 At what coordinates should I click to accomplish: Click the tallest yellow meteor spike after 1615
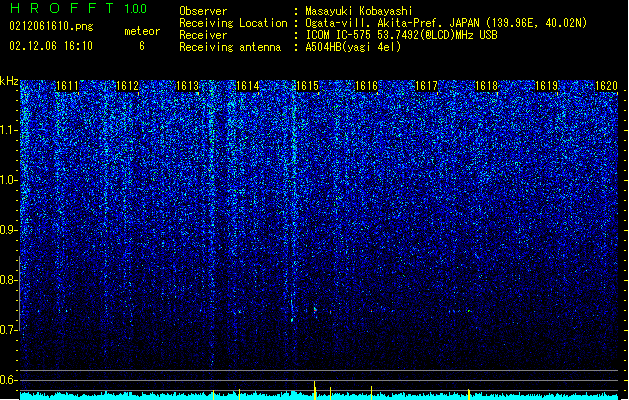click(314, 390)
